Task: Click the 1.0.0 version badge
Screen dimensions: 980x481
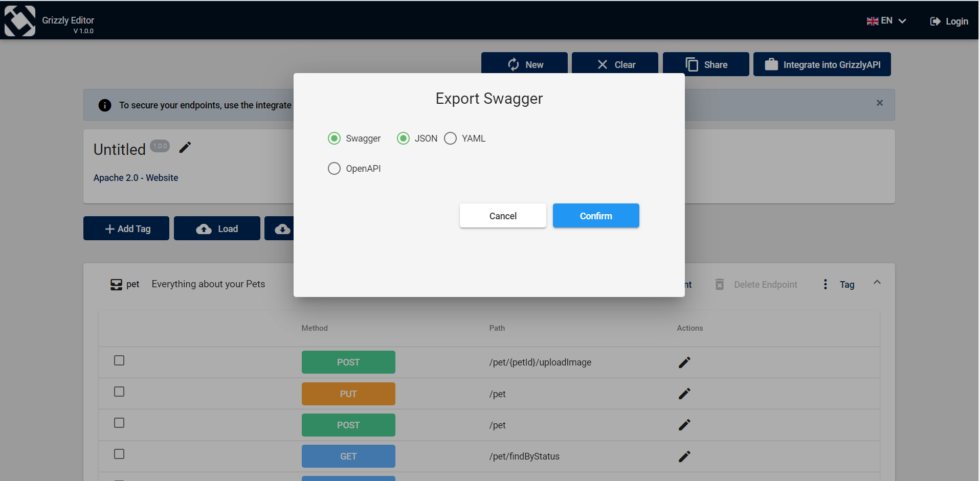Action: coord(160,146)
